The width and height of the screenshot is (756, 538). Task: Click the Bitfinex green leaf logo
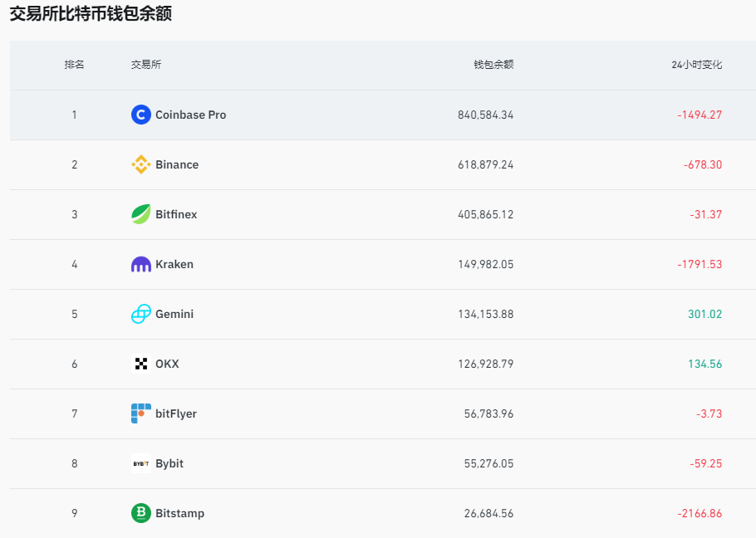pos(140,214)
